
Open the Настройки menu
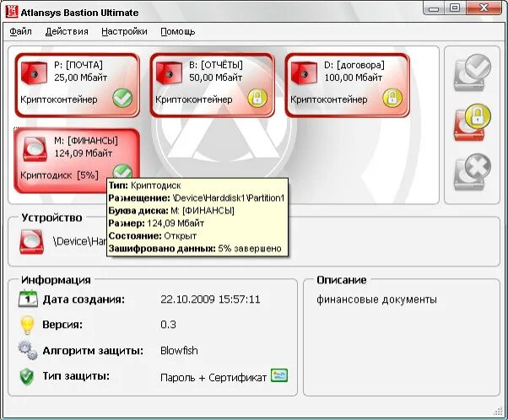coord(124,31)
